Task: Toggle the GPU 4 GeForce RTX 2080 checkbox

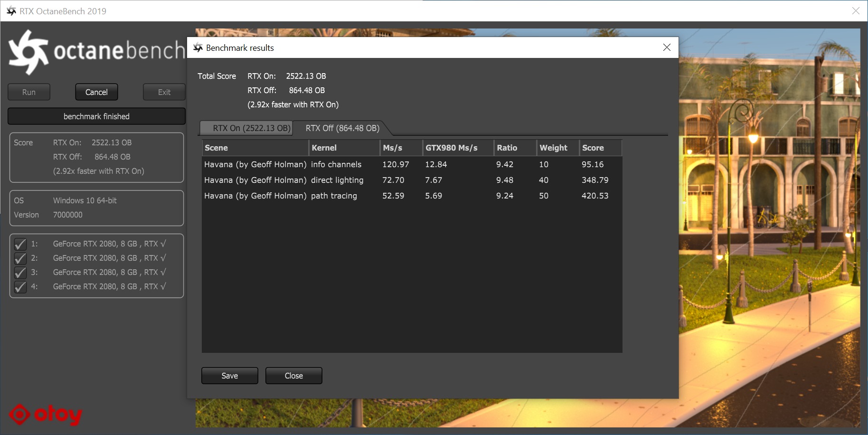Action: (20, 287)
